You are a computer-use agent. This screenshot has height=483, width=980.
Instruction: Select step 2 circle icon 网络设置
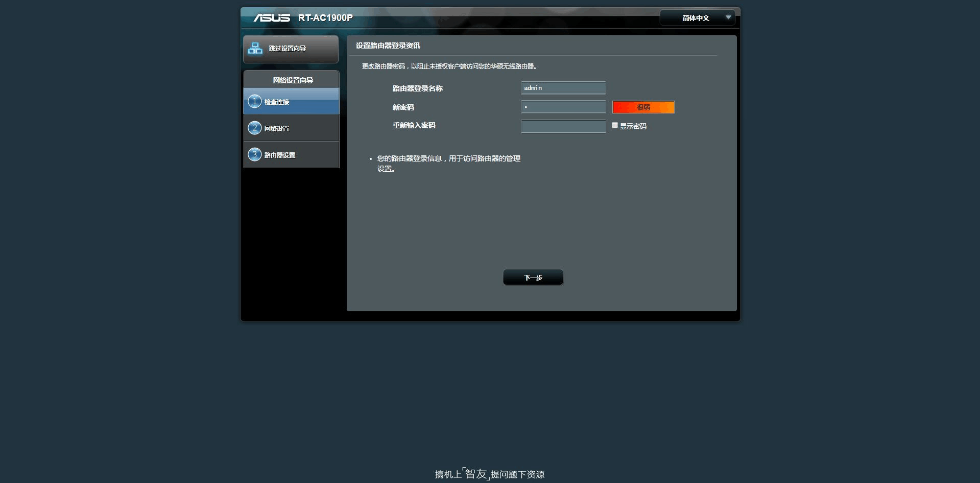254,128
